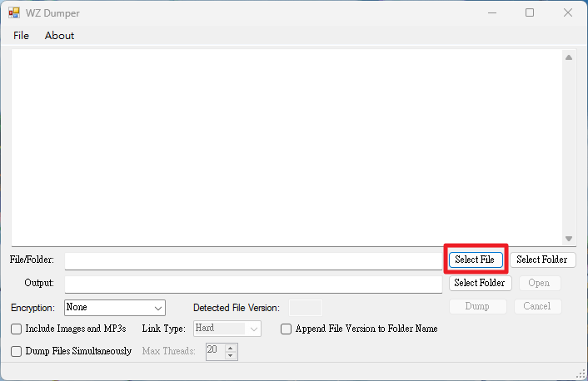This screenshot has height=381, width=588.
Task: Close the WZ Dumper window
Action: (568, 12)
